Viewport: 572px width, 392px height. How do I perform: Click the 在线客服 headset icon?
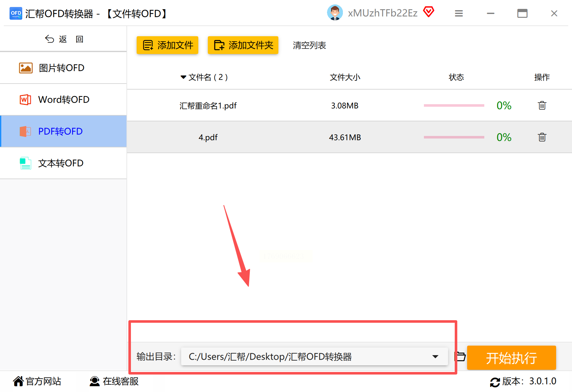pyautogui.click(x=94, y=381)
